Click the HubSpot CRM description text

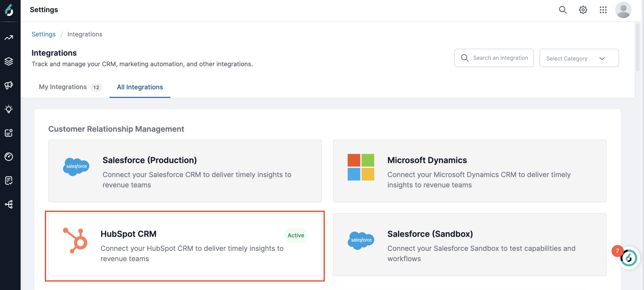[192, 254]
